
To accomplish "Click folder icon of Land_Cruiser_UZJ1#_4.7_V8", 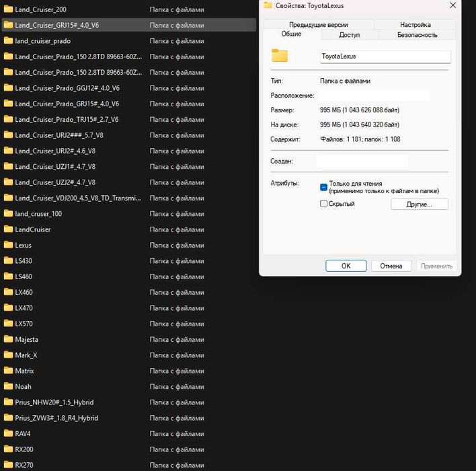I will click(8, 166).
